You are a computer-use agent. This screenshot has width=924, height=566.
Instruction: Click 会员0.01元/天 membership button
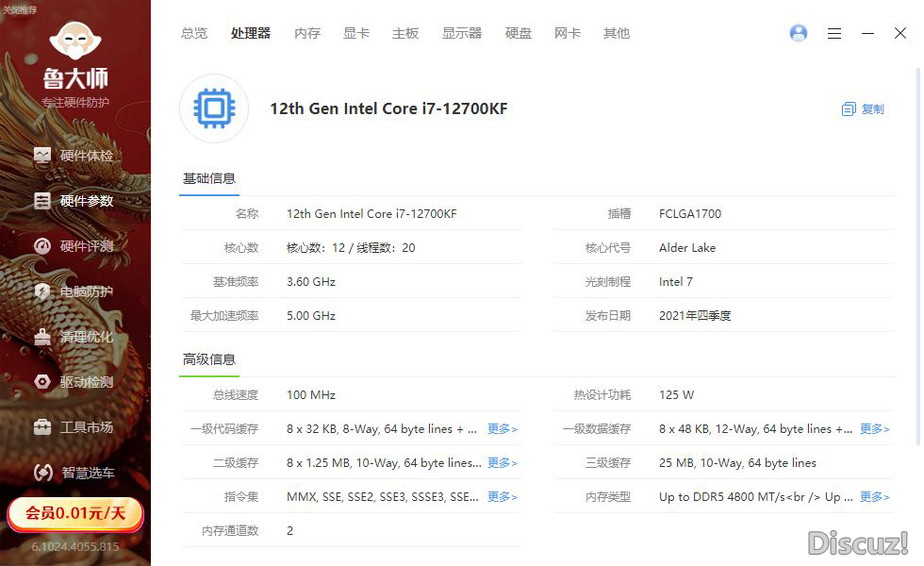pos(75,513)
